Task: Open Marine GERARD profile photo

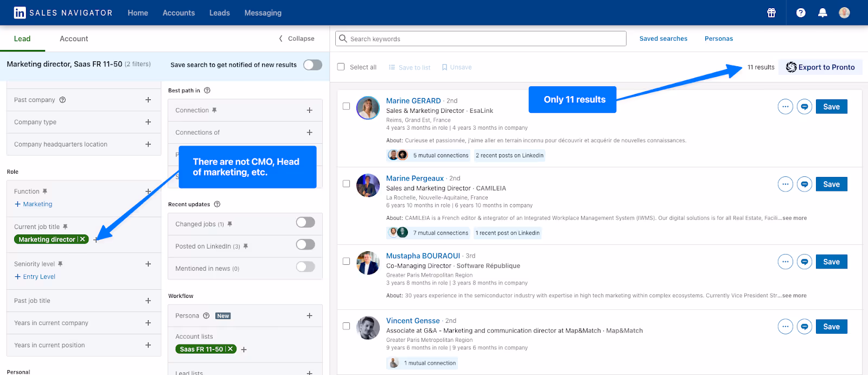Action: pyautogui.click(x=368, y=108)
